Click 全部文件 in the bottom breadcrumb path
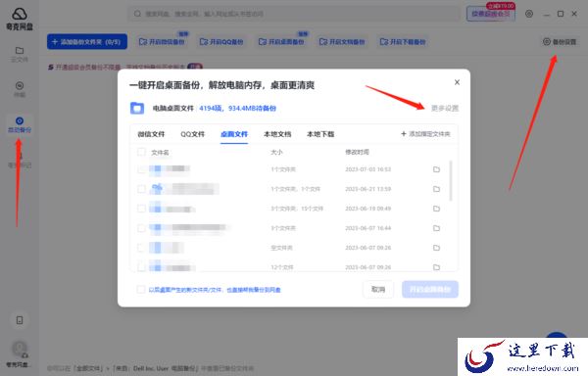 coord(89,368)
